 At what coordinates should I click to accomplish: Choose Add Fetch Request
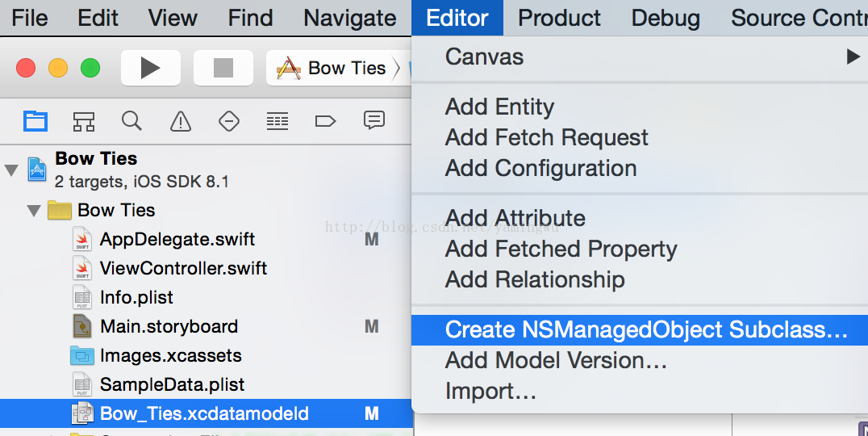tap(640, 137)
